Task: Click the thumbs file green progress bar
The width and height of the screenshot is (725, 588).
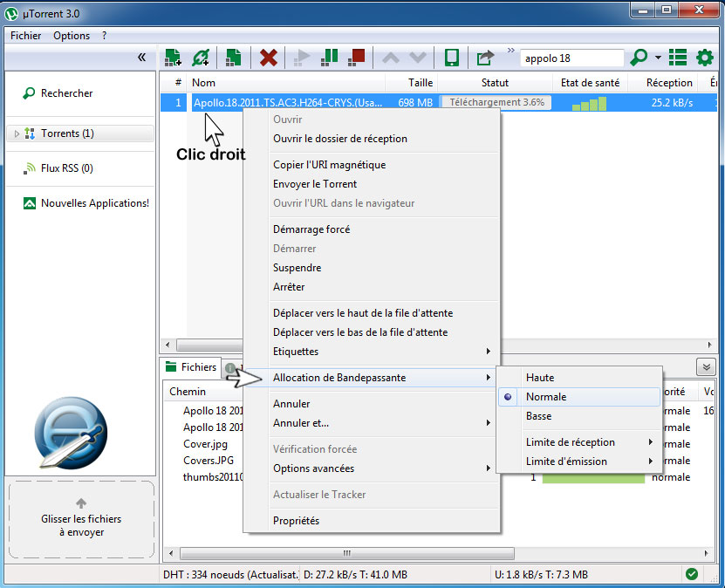Action: (593, 478)
